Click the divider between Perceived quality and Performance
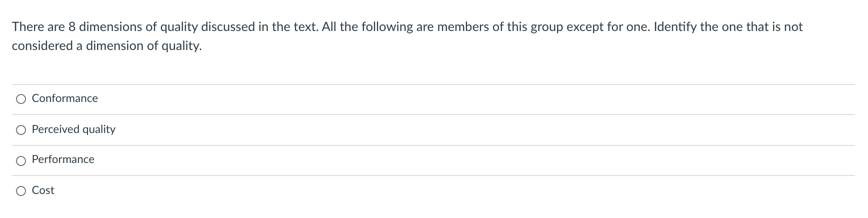Viewport: 868px width, 218px height. pos(433,145)
